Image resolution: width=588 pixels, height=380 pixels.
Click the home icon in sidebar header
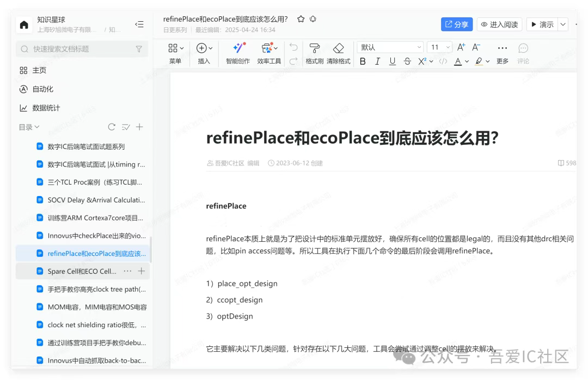pos(24,24)
